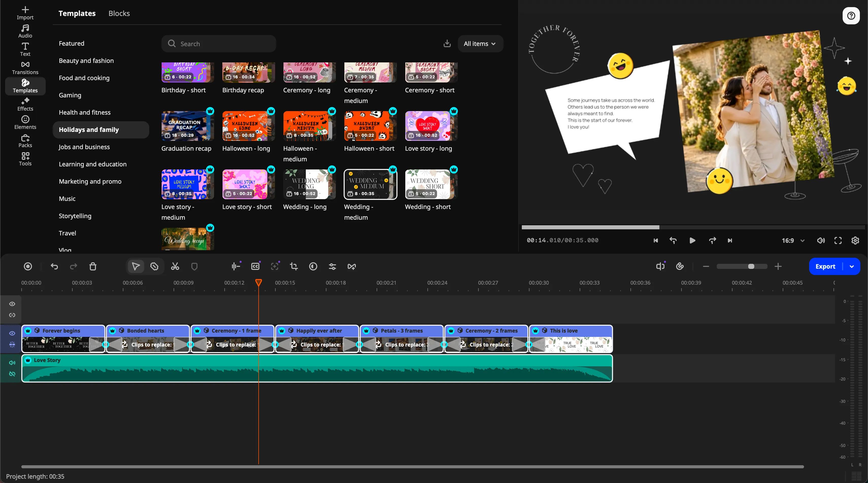Open the Text panel

click(x=25, y=49)
